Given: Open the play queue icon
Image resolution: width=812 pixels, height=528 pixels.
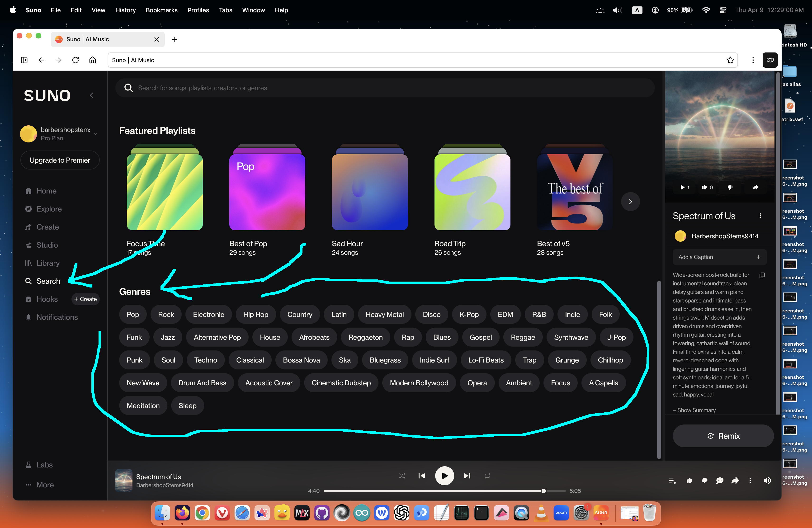Looking at the screenshot, I should tap(672, 481).
